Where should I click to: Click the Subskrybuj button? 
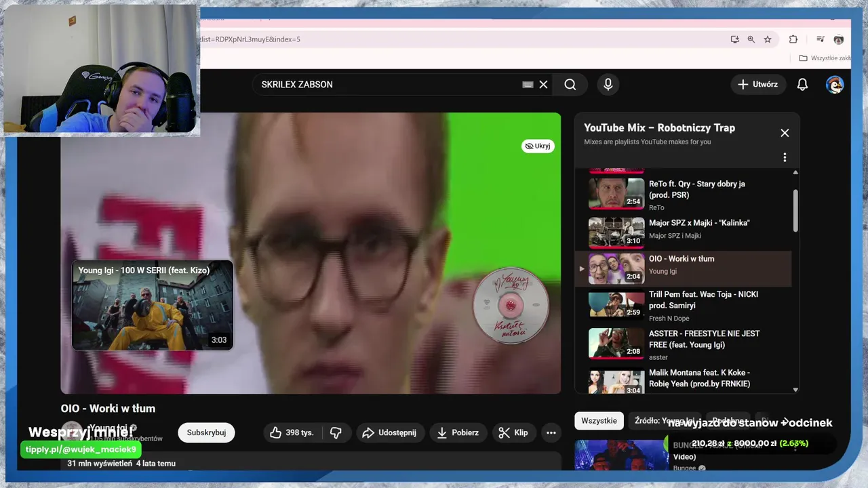[x=206, y=432]
